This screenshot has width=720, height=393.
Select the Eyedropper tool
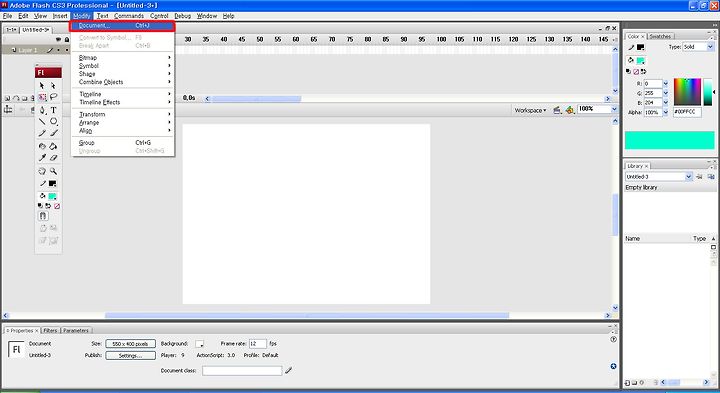(x=42, y=158)
